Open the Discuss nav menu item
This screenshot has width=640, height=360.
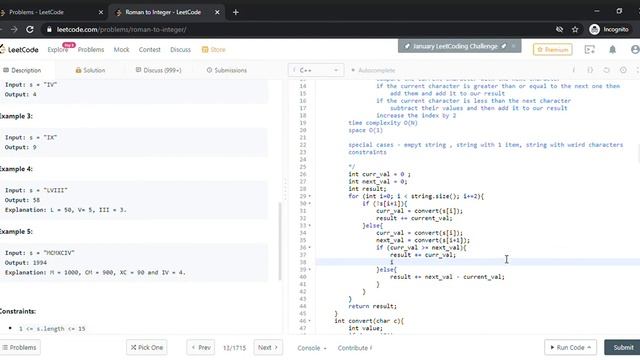[180, 49]
